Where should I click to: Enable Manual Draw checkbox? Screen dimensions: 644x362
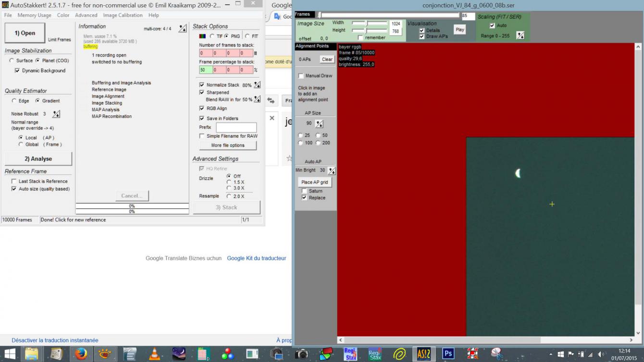tap(301, 76)
